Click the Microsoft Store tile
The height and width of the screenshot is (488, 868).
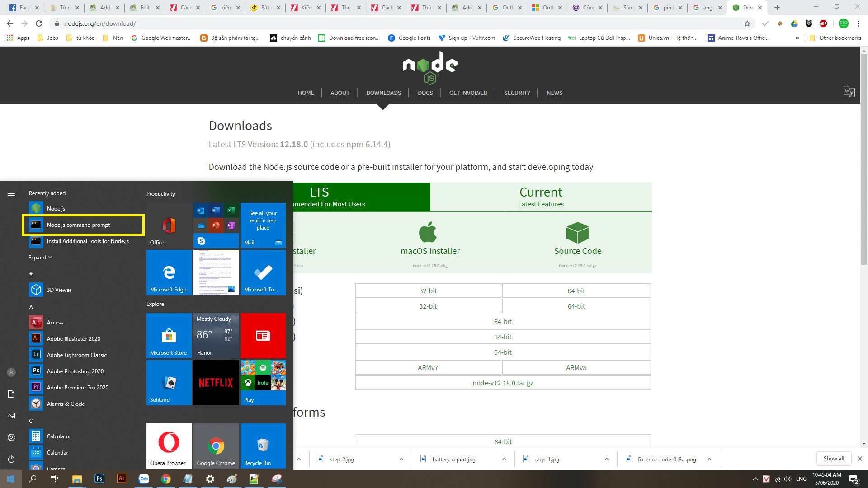pyautogui.click(x=169, y=336)
